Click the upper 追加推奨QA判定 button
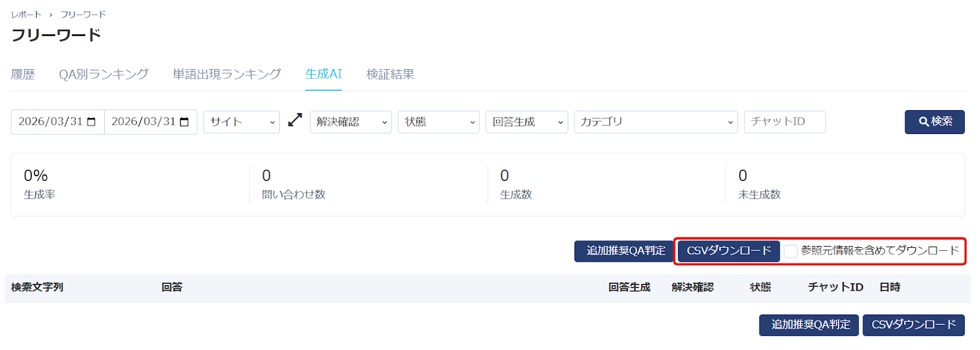 pos(625,251)
